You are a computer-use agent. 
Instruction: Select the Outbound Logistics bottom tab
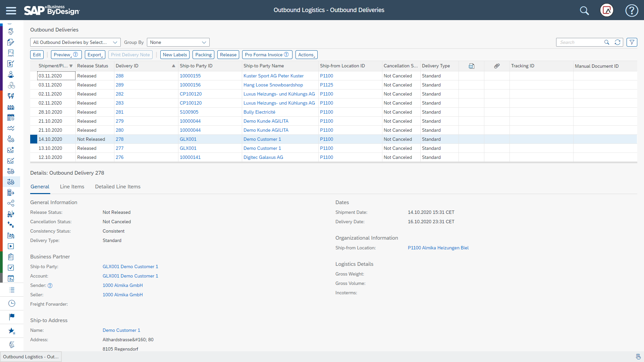(x=31, y=357)
